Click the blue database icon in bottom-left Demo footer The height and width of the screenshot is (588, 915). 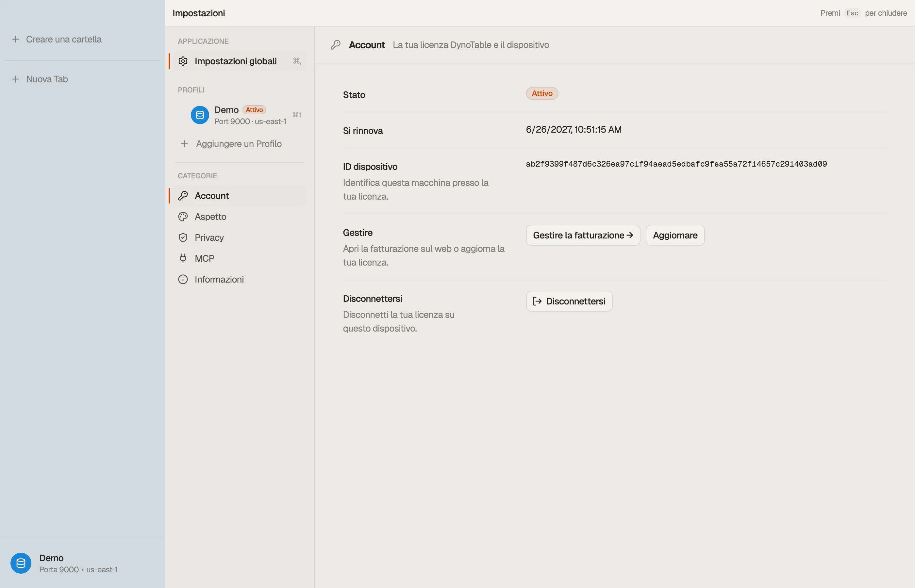tap(21, 563)
